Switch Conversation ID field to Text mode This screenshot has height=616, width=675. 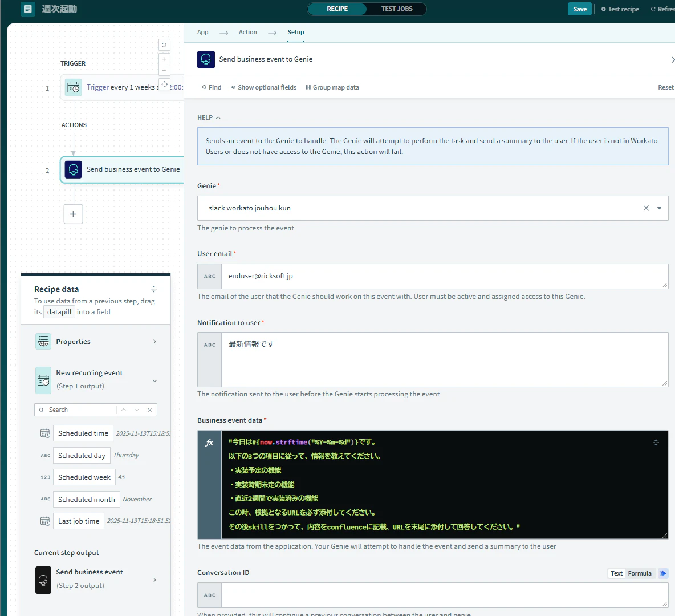click(616, 573)
